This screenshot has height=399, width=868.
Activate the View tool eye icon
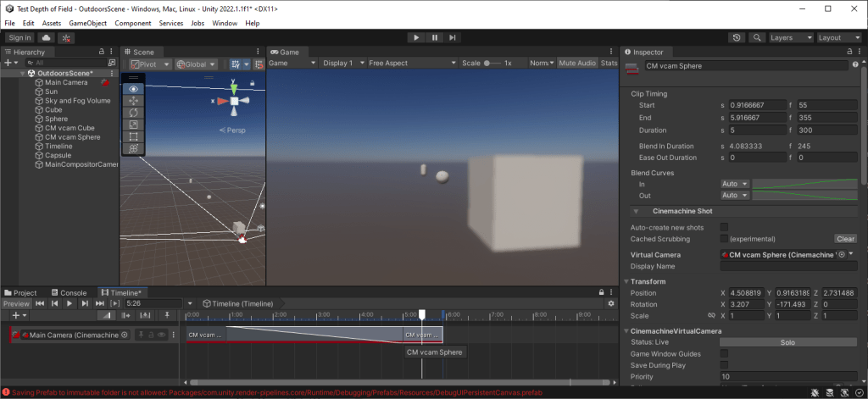[x=133, y=88]
